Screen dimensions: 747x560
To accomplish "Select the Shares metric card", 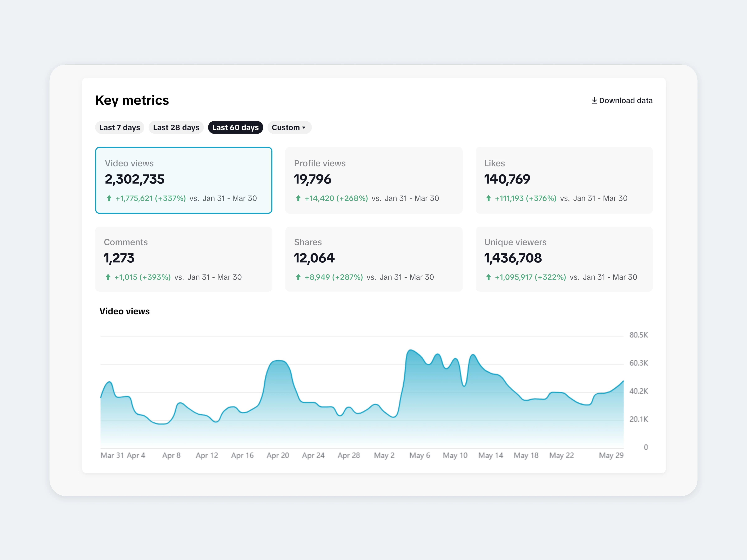I will coord(374,259).
